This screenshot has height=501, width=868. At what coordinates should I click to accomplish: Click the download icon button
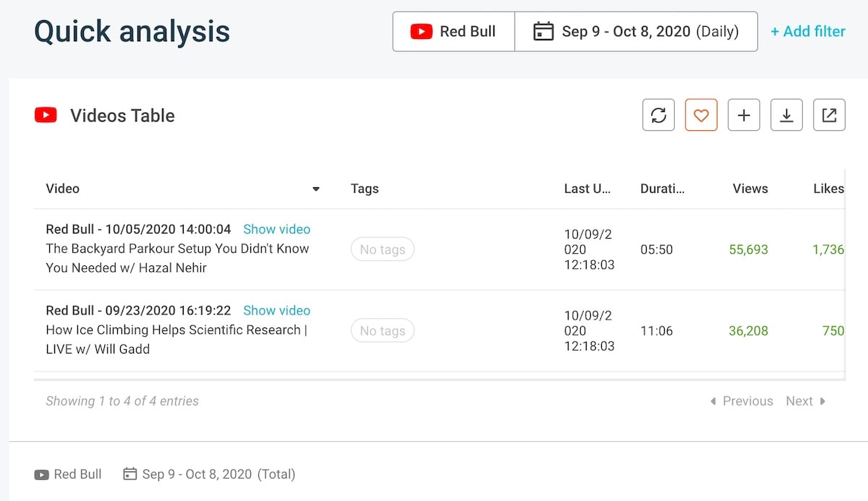(x=786, y=115)
